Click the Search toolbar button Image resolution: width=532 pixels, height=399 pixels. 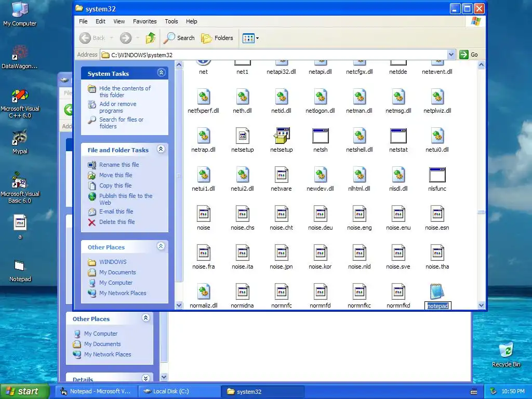(x=179, y=37)
